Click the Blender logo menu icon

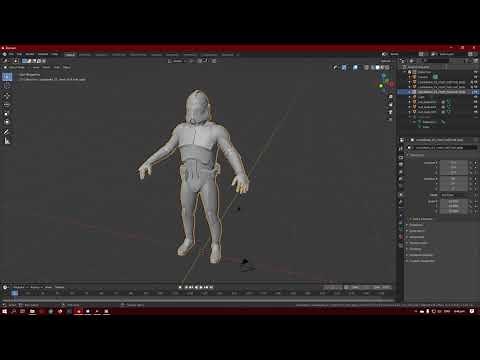pos(4,54)
